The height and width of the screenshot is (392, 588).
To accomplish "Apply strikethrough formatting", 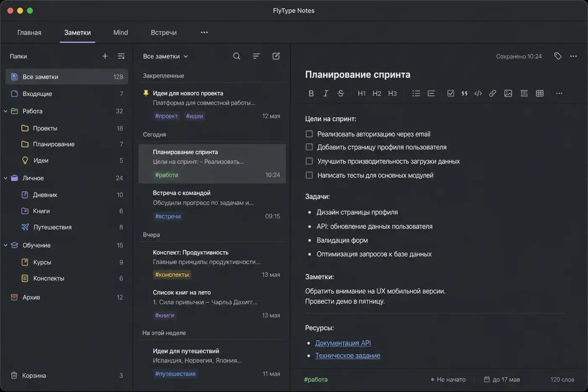I will tap(341, 93).
